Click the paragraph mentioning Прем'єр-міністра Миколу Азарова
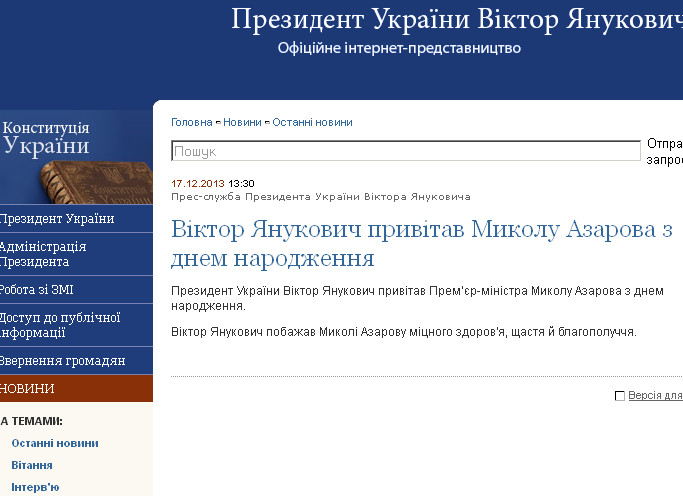This screenshot has height=496, width=683. pyautogui.click(x=417, y=298)
